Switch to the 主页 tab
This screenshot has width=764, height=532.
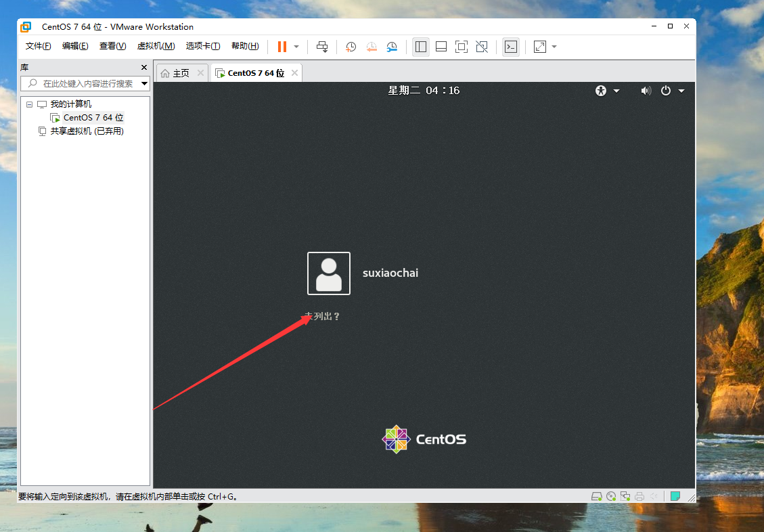pyautogui.click(x=181, y=73)
